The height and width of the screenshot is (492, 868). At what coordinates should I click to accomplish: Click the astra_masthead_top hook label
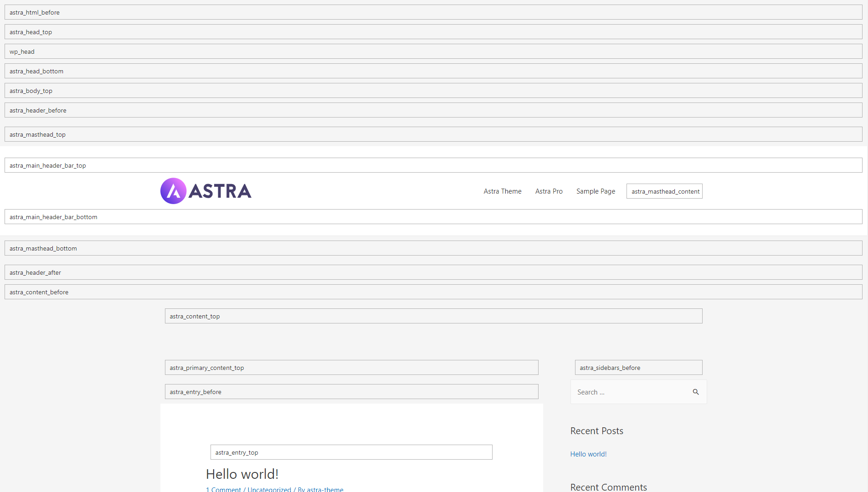point(38,134)
